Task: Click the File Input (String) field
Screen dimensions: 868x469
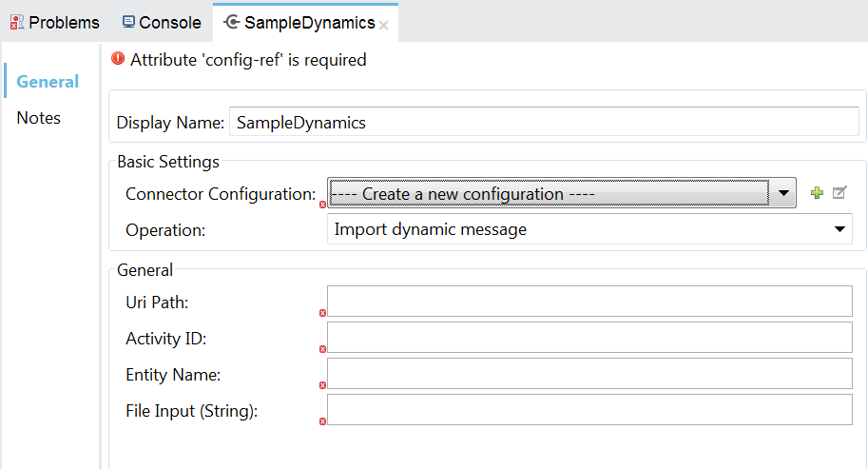Action: (x=589, y=410)
